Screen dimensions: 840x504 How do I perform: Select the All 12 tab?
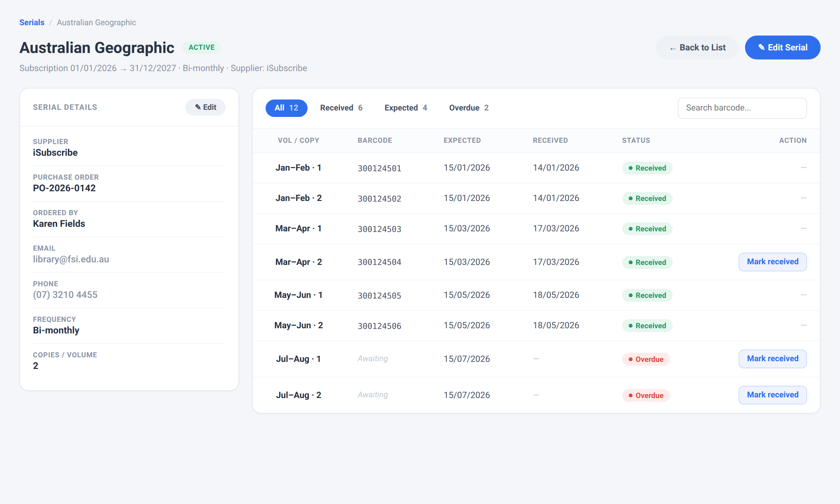(286, 108)
